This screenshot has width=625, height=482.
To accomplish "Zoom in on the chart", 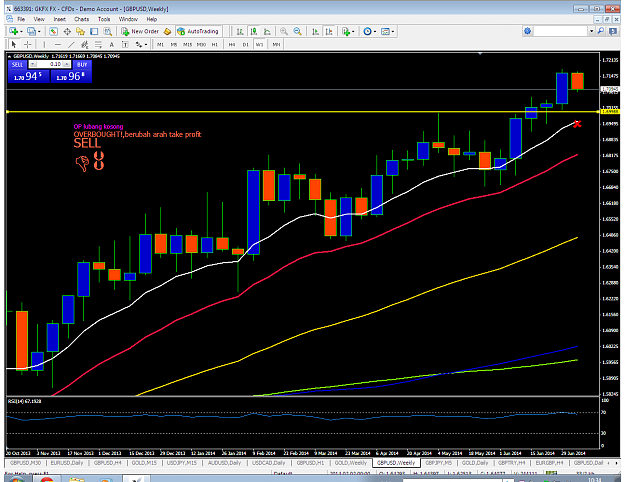I will coord(284,31).
